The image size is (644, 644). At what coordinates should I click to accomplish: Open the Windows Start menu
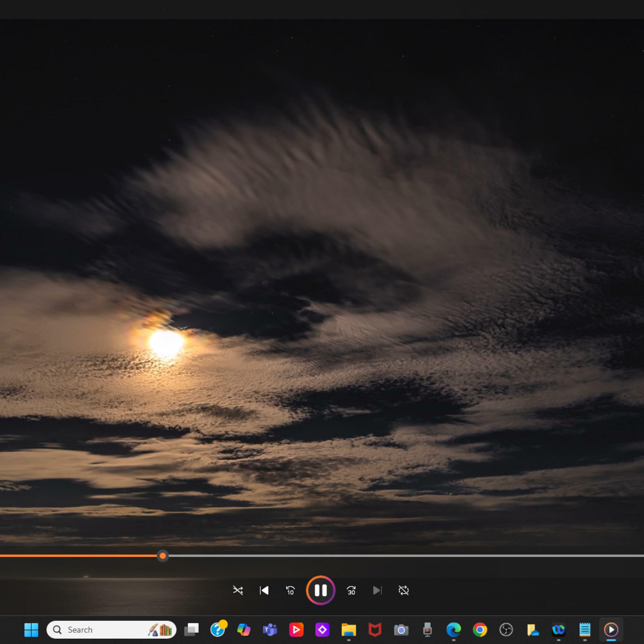31,630
